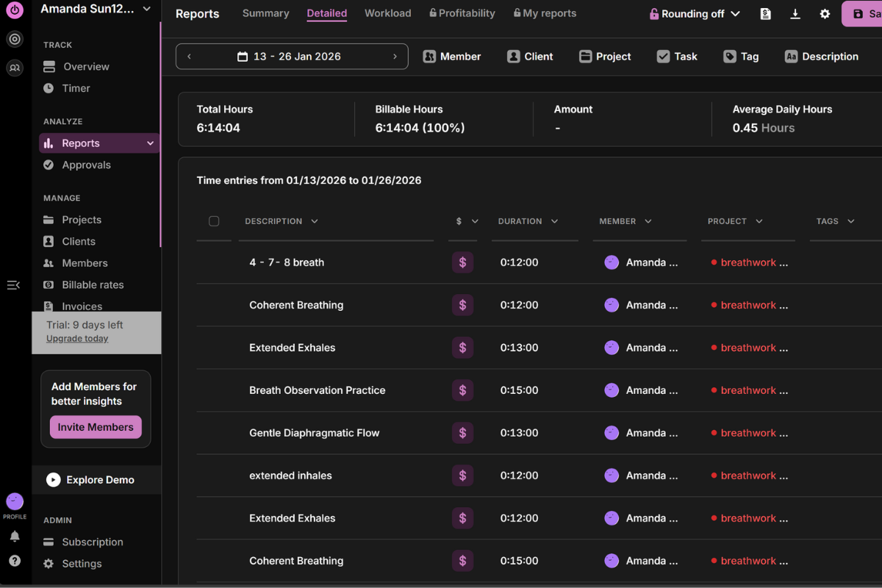Screen dimensions: 882x588
Task: Open the help question mark icon
Action: (x=15, y=561)
